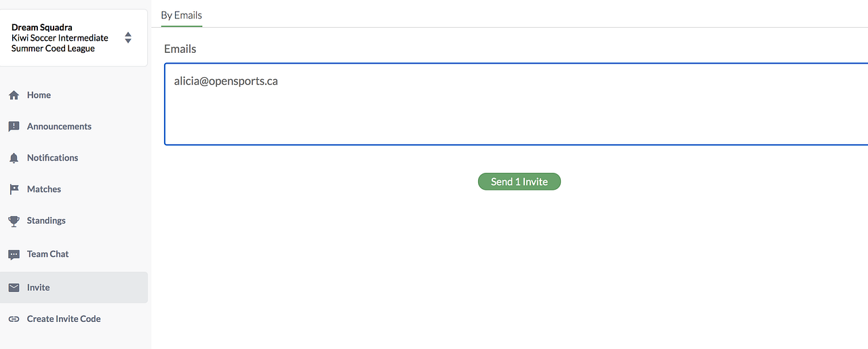Switch to the By Emails tab
868x349 pixels.
181,15
